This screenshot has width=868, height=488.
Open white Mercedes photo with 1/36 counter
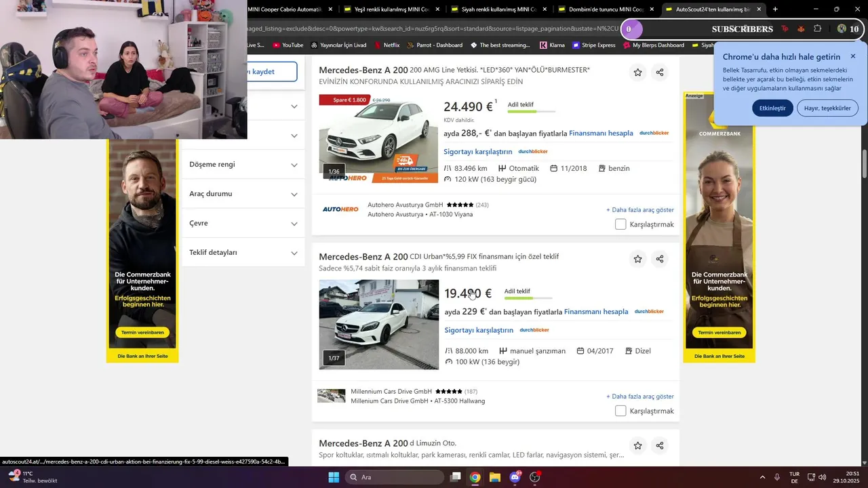[378, 139]
